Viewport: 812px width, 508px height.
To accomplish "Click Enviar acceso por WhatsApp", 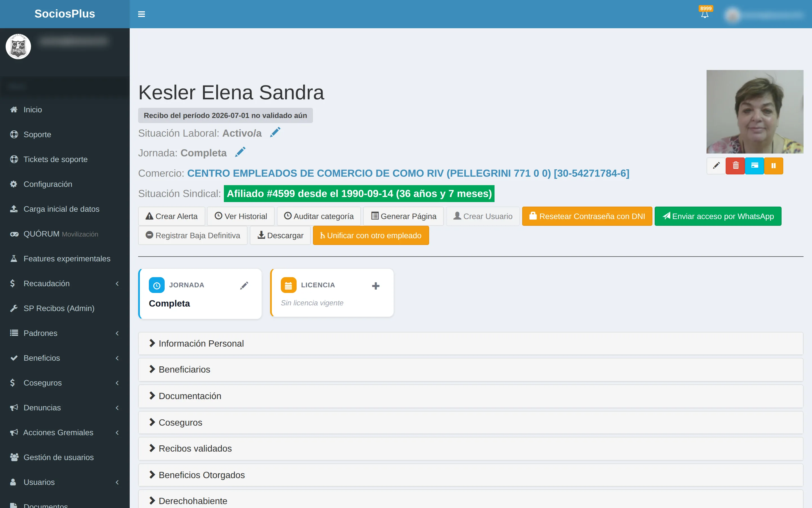I will (x=718, y=216).
